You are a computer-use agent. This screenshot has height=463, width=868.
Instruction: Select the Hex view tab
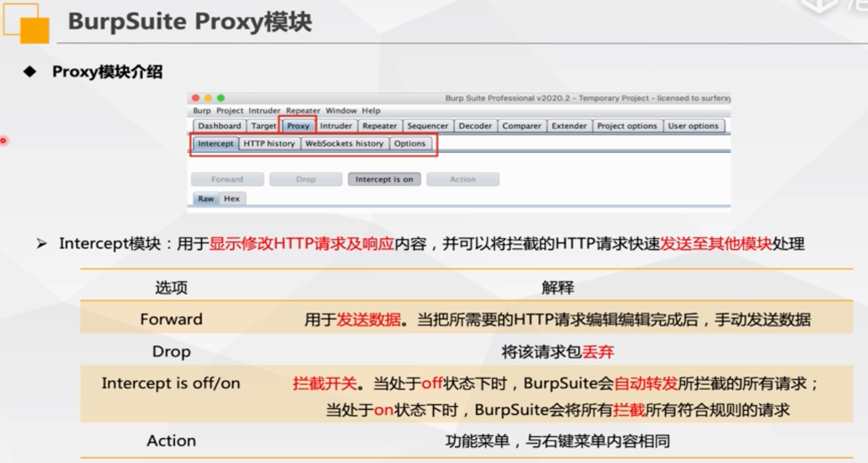[232, 199]
